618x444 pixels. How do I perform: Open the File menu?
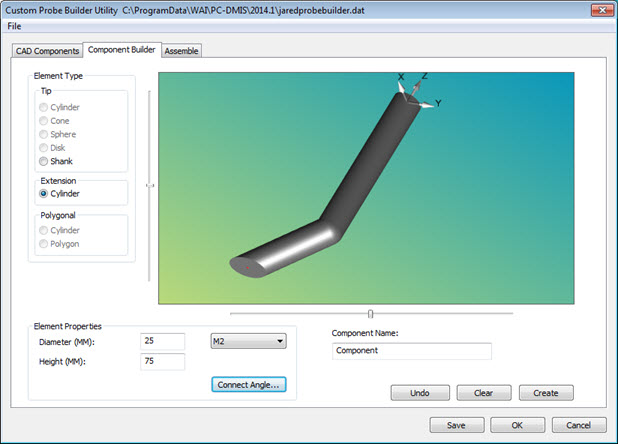13,26
